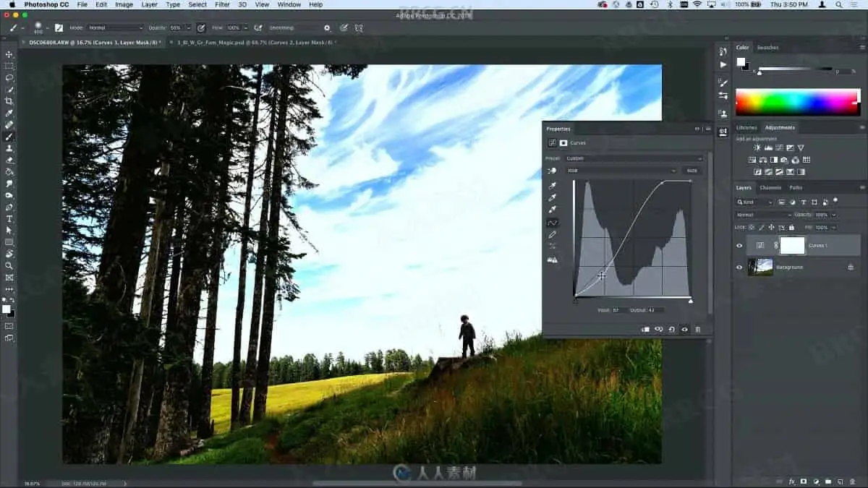Select the Horizontal Type tool

(9, 218)
